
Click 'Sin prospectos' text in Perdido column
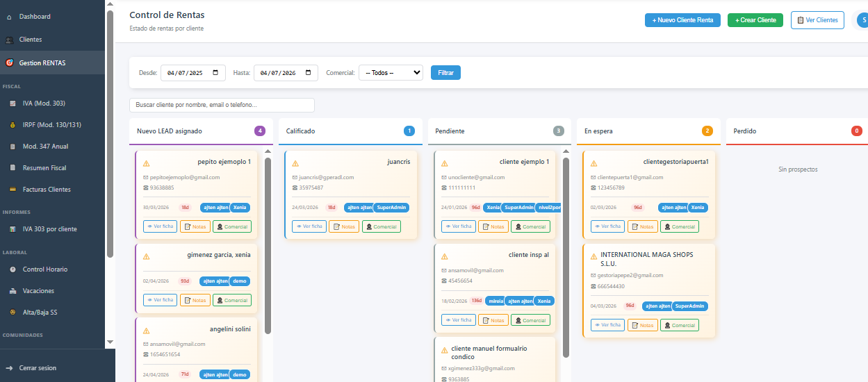798,169
